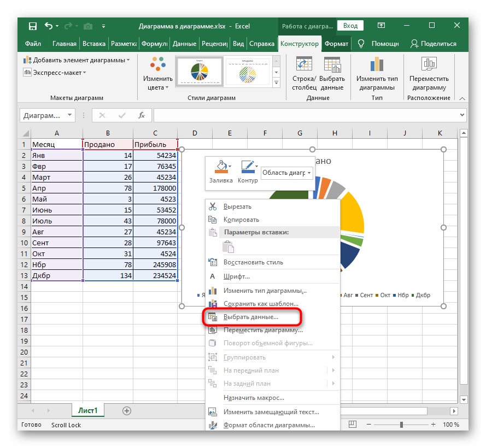Expand Add Chart Element dropdown

76,60
